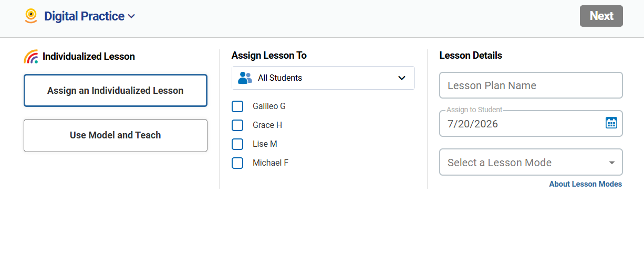This screenshot has width=644, height=259.
Task: Check the Galileo G checkbox
Action: click(x=237, y=106)
